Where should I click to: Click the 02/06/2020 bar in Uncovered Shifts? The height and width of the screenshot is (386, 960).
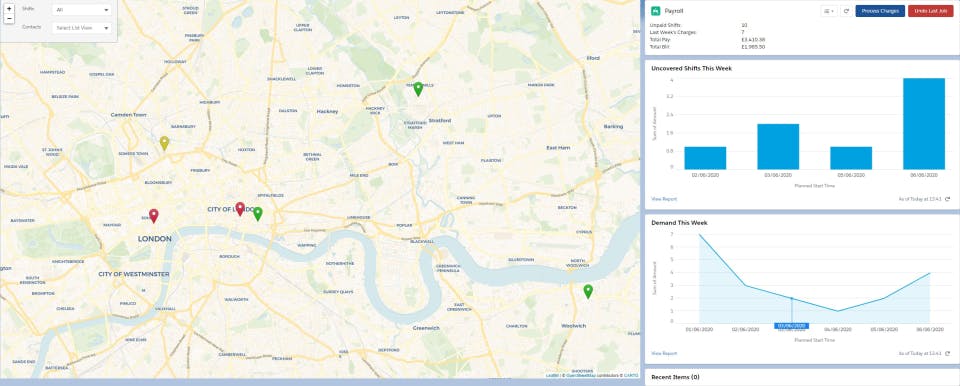coord(705,158)
